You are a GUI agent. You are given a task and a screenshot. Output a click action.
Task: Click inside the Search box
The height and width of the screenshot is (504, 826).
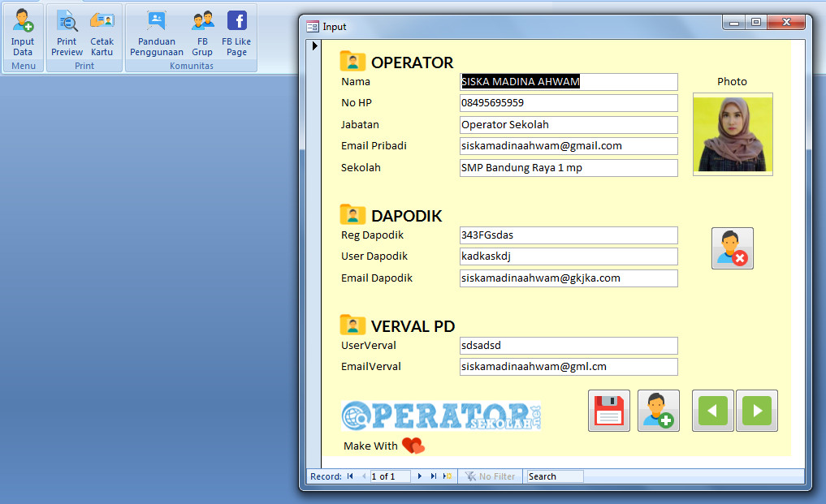tap(553, 476)
